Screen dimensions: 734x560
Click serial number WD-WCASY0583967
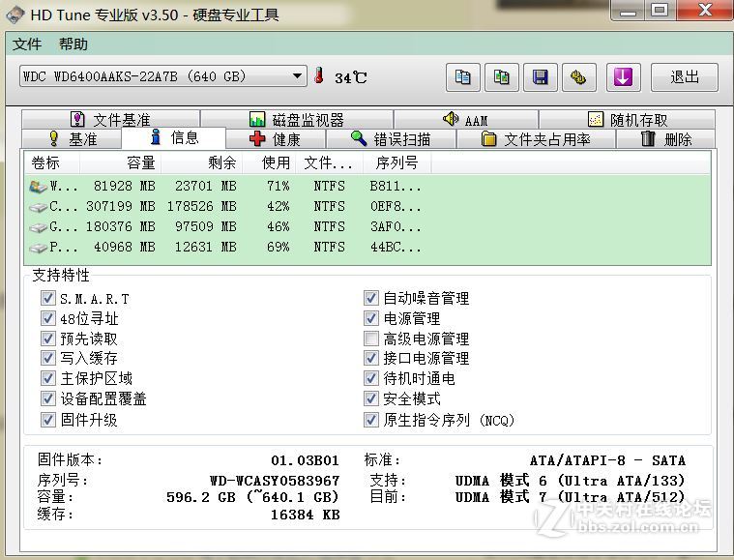click(275, 481)
